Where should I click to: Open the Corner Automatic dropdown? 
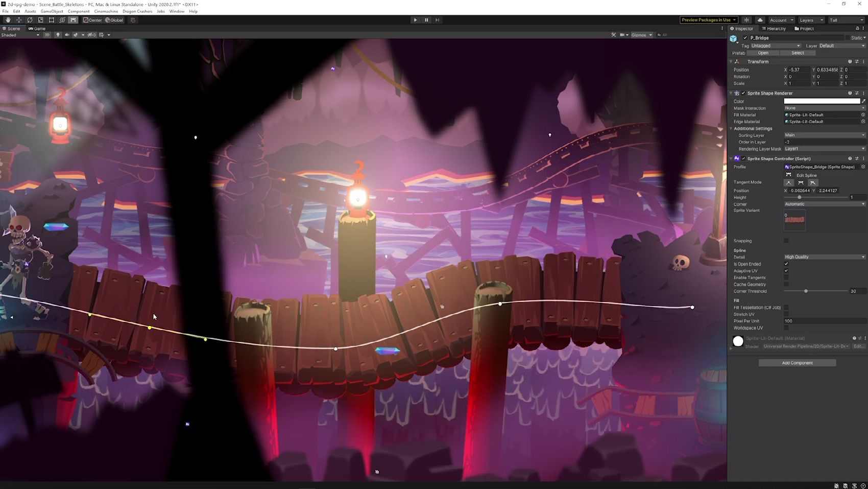point(825,204)
